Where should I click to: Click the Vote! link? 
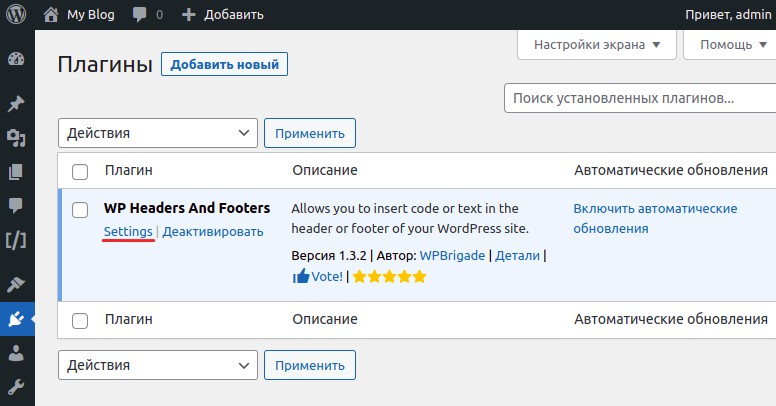tap(327, 276)
